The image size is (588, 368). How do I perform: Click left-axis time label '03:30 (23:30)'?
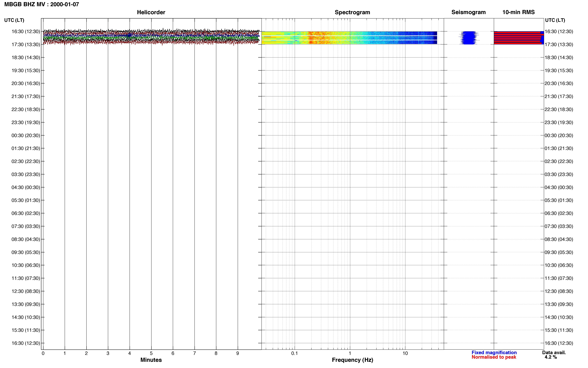[26, 174]
